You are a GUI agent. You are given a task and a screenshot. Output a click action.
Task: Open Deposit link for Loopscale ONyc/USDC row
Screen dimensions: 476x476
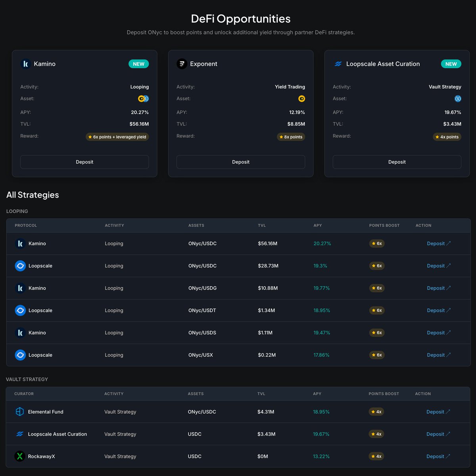[439, 266]
